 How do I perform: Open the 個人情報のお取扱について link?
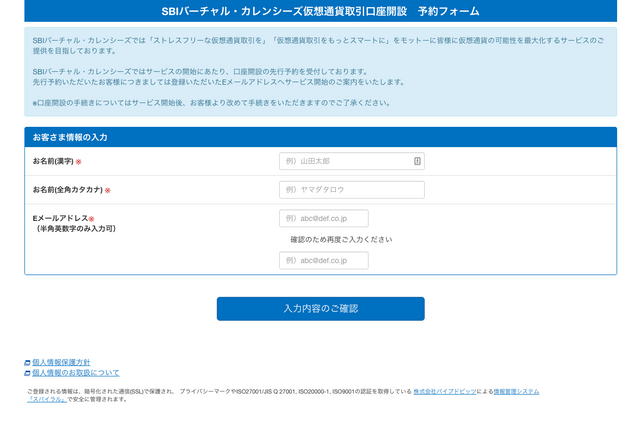coord(76,373)
